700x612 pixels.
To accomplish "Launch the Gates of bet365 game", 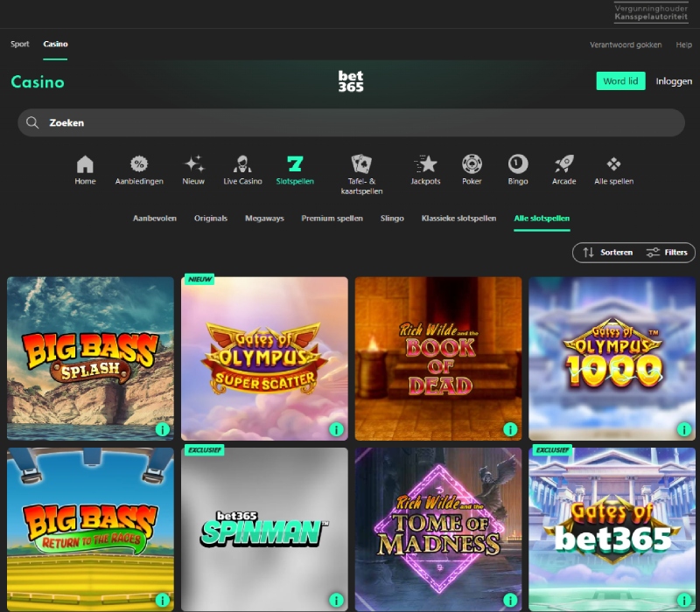I will click(x=612, y=530).
